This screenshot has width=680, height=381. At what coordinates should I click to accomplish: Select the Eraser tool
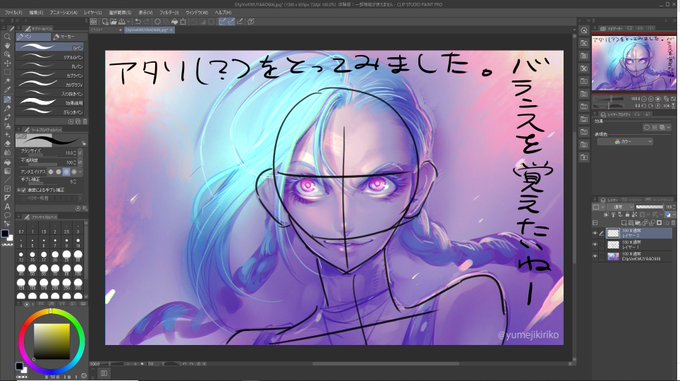(x=7, y=143)
